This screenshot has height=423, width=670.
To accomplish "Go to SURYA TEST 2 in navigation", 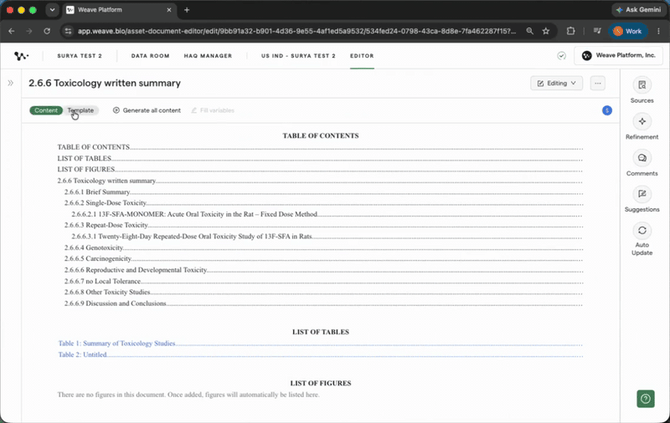I will [80, 56].
